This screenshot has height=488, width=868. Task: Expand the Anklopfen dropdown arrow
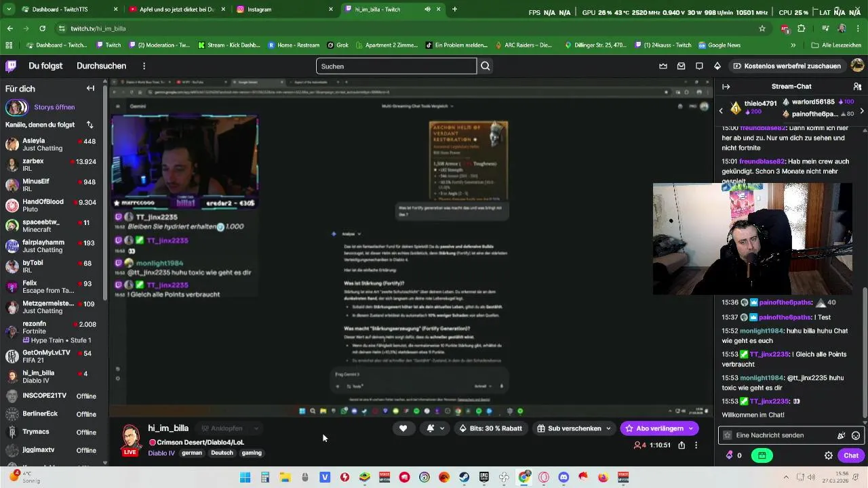[256, 428]
